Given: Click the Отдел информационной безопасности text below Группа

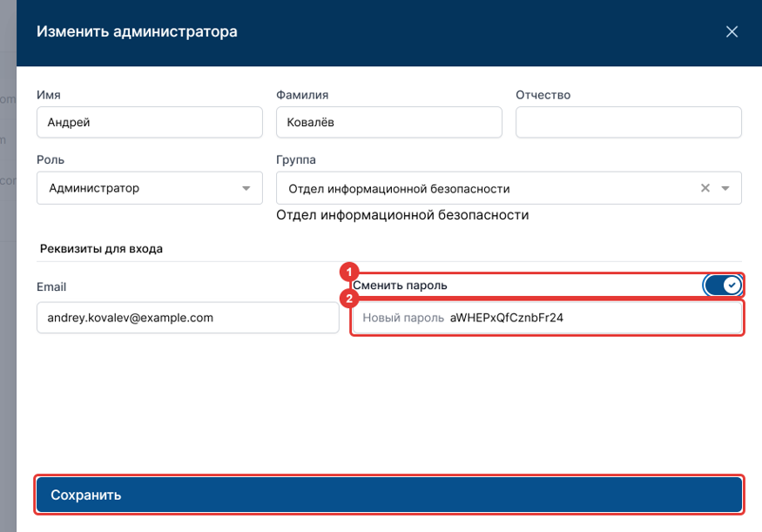Looking at the screenshot, I should [x=402, y=215].
